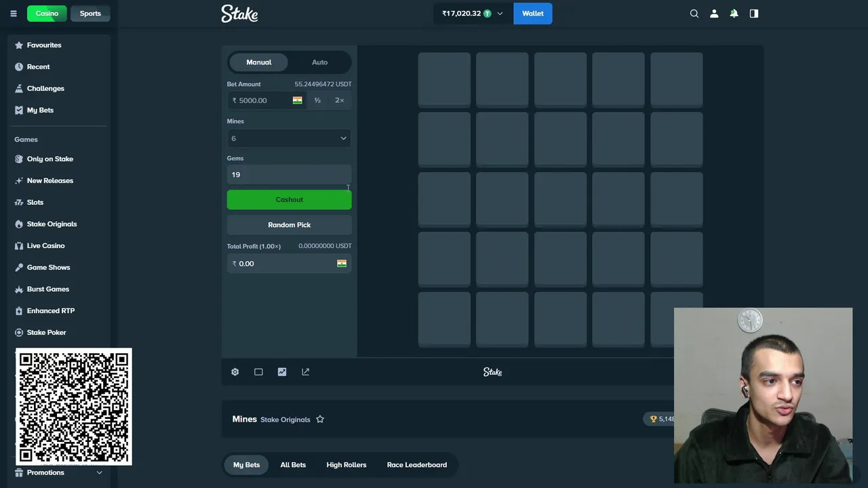Click the Stake Originals link beside Mines
The height and width of the screenshot is (488, 868).
click(x=285, y=420)
